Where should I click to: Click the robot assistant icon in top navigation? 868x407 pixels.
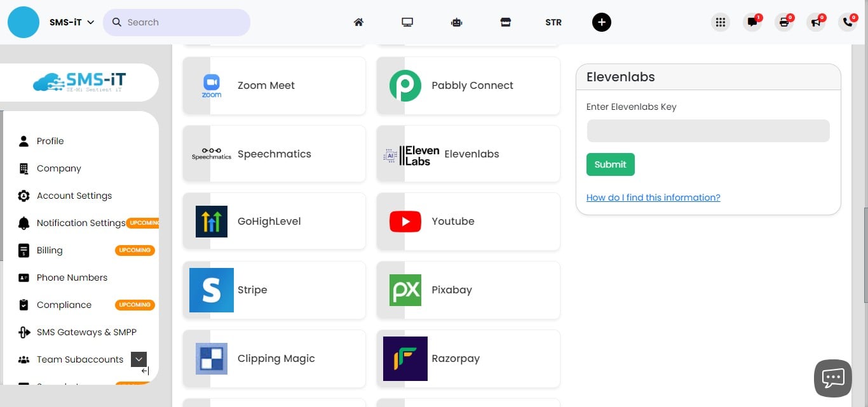click(456, 22)
